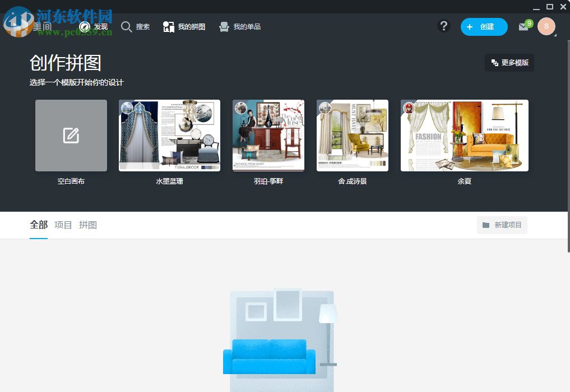
Task: Click the author avatar on 舍.成诗景 template
Action: (x=325, y=108)
